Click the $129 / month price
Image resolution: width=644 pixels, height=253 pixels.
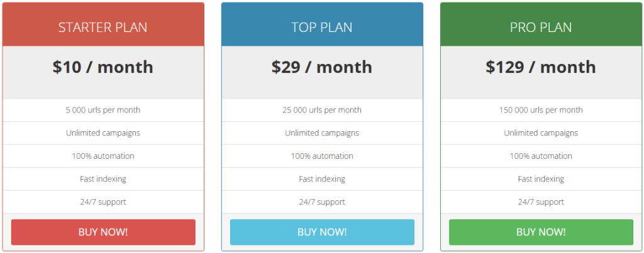[x=541, y=67]
